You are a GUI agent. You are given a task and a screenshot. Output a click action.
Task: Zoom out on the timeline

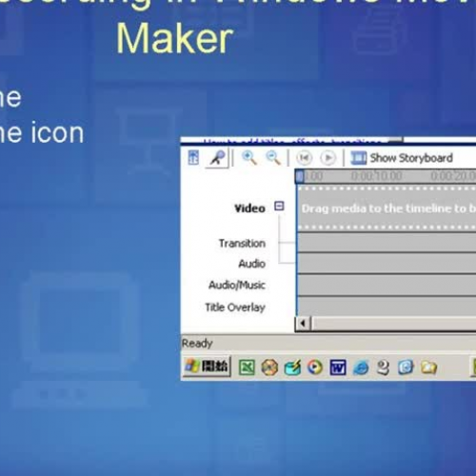[x=273, y=158]
